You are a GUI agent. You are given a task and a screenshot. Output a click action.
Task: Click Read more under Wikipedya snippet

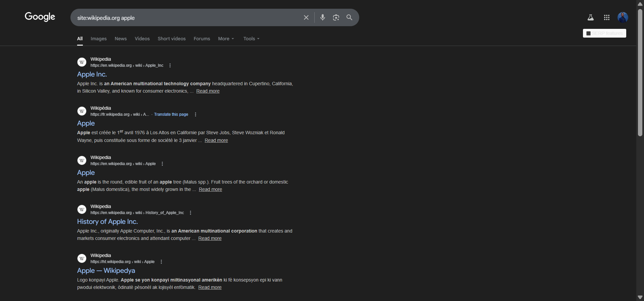(x=210, y=287)
